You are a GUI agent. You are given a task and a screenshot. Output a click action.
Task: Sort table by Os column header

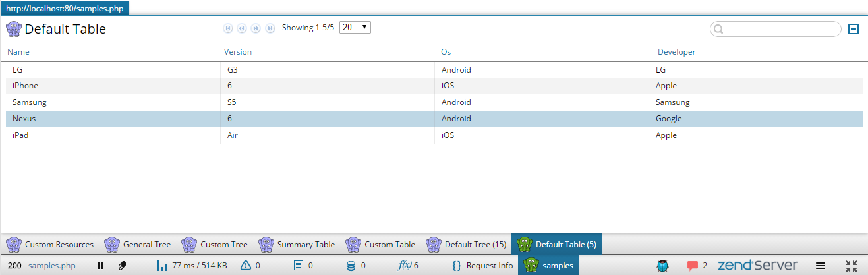[446, 52]
